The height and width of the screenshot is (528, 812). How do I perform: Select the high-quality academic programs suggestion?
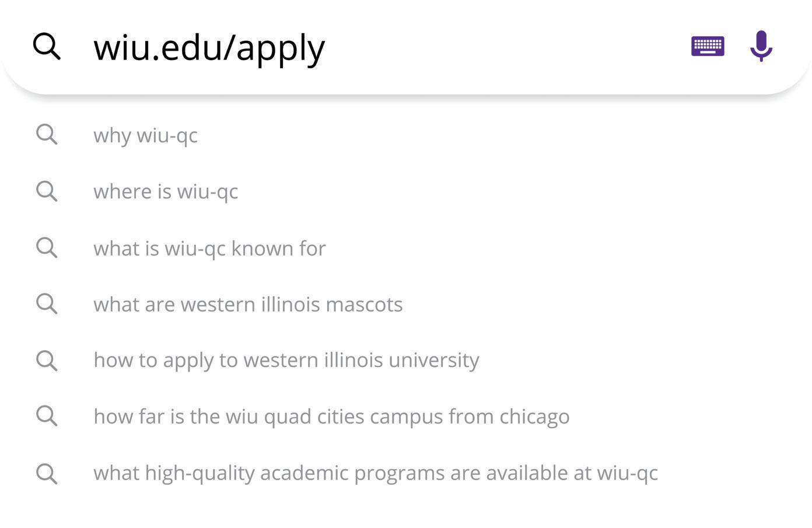[x=375, y=473]
